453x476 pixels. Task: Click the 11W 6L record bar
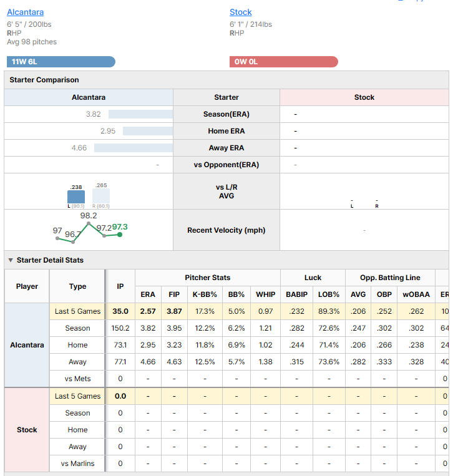61,62
